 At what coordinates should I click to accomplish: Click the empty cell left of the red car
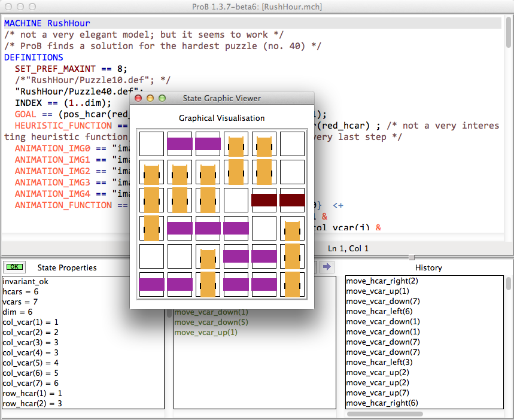click(236, 200)
